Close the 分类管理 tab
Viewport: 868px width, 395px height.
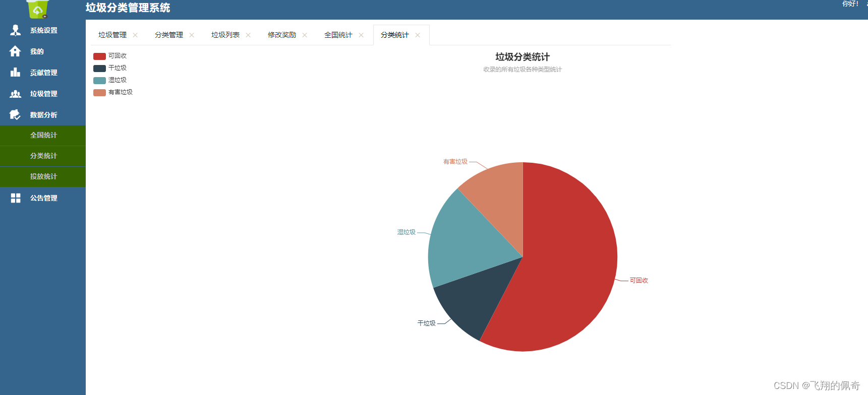point(192,35)
